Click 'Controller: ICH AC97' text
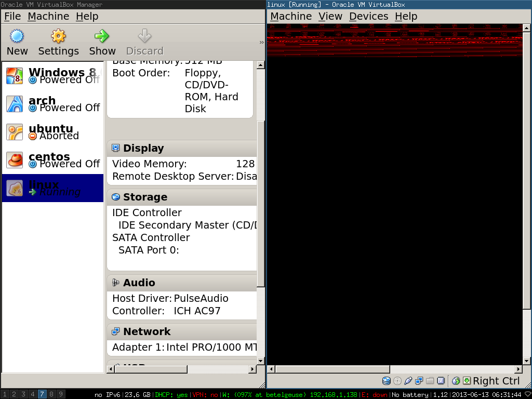The height and width of the screenshot is (399, 532). tap(166, 311)
